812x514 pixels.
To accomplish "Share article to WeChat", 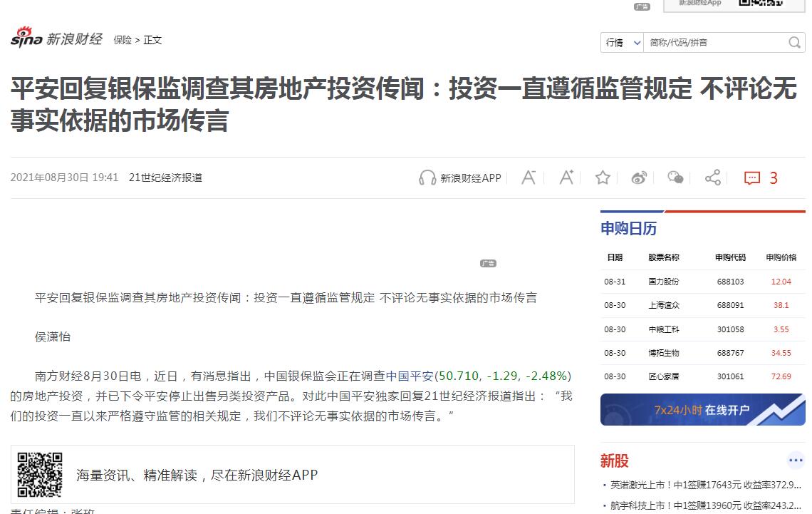I will (675, 178).
